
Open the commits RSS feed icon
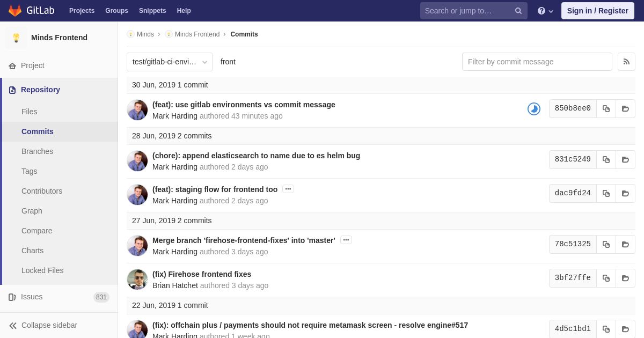pyautogui.click(x=626, y=62)
